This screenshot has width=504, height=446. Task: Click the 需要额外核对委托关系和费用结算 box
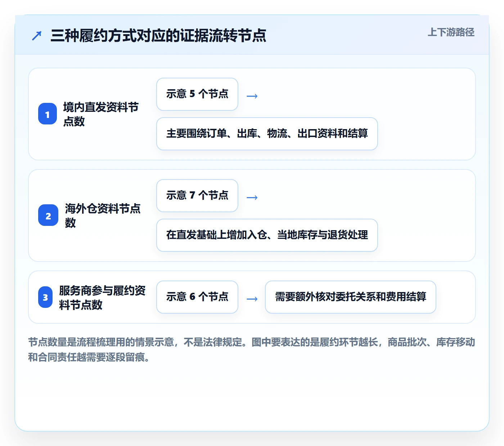351,297
